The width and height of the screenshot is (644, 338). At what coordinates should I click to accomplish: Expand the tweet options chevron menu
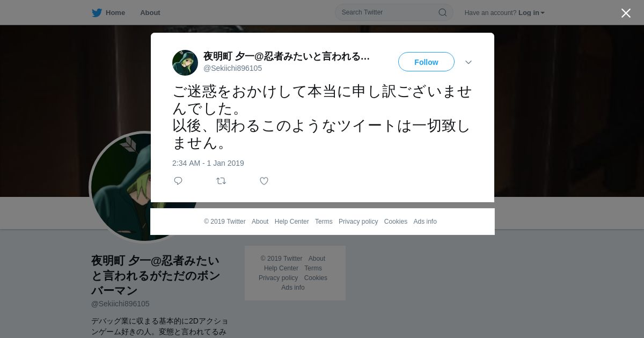pos(469,62)
